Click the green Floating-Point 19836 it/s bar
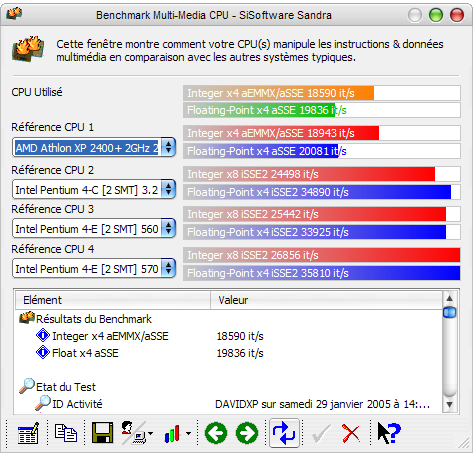The image size is (473, 453). (x=322, y=110)
